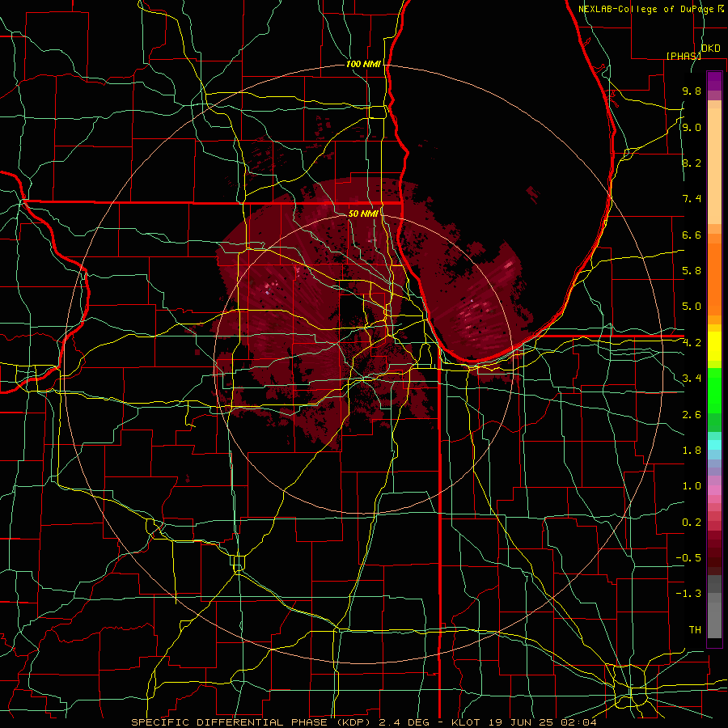
Task: Click the 8.2 scale value
Action: [692, 163]
